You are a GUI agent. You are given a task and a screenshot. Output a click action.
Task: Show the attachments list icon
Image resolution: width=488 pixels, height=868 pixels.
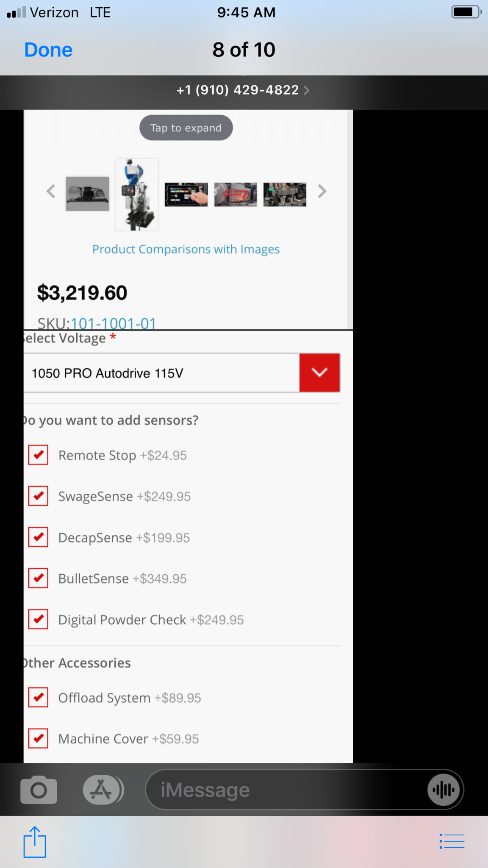pyautogui.click(x=452, y=841)
